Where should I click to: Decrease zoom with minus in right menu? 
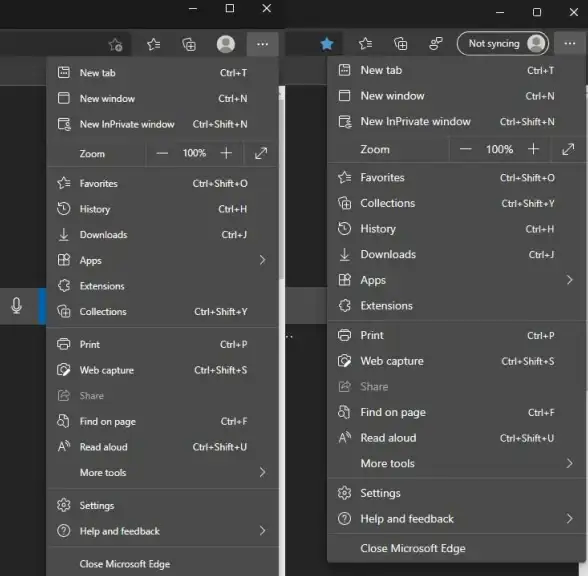(x=465, y=149)
